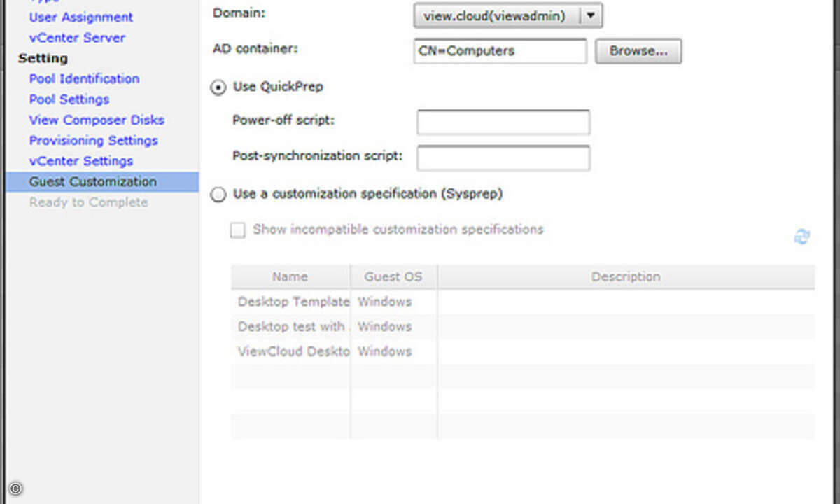The image size is (840, 504).
Task: Select the Desktop test with row
Action: click(x=523, y=327)
